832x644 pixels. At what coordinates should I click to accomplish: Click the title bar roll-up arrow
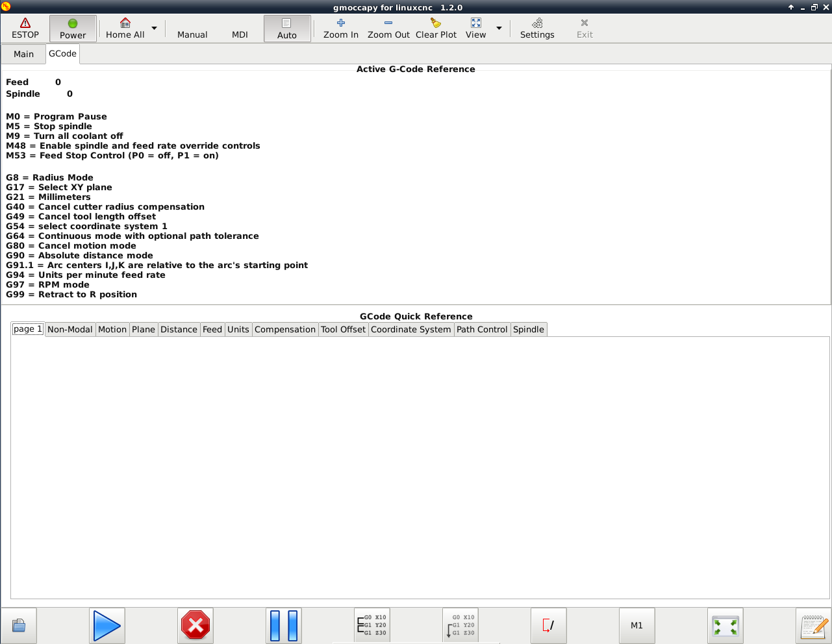[x=791, y=7]
